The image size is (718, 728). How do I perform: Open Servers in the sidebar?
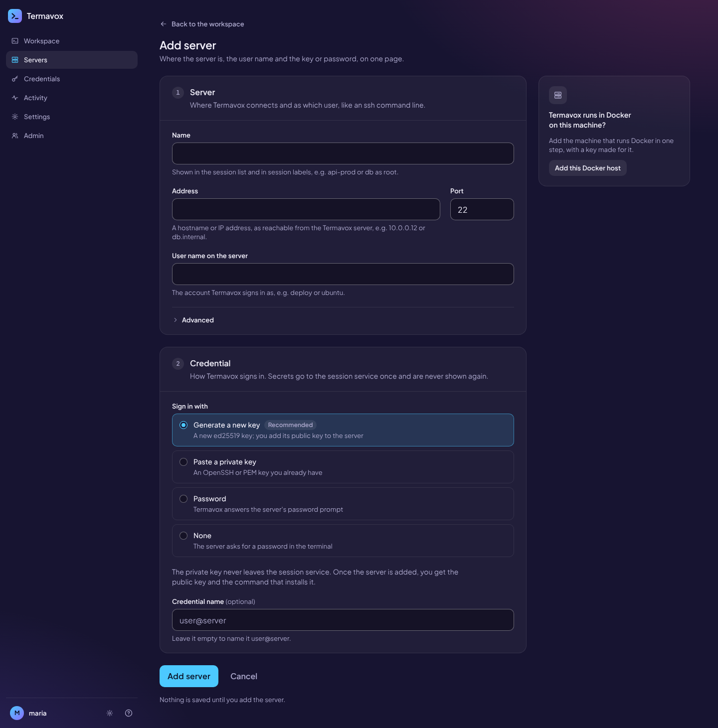[x=72, y=60]
